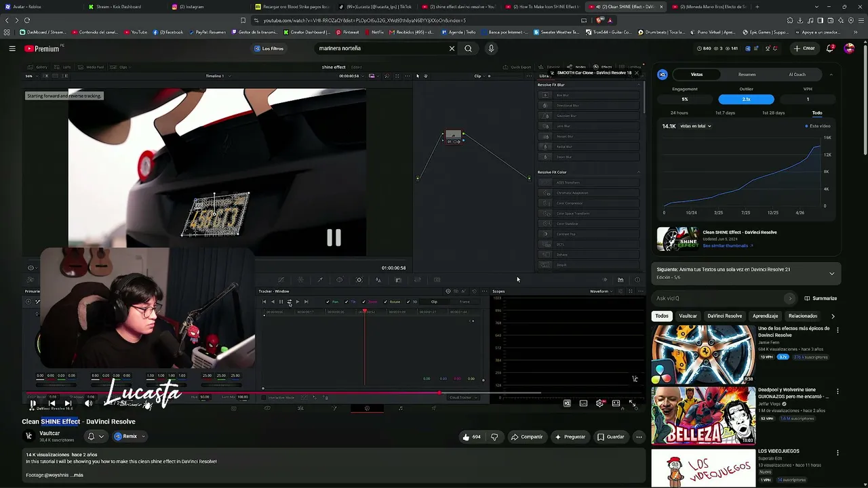
Task: Switch to the Instagram browser tab
Action: point(191,7)
